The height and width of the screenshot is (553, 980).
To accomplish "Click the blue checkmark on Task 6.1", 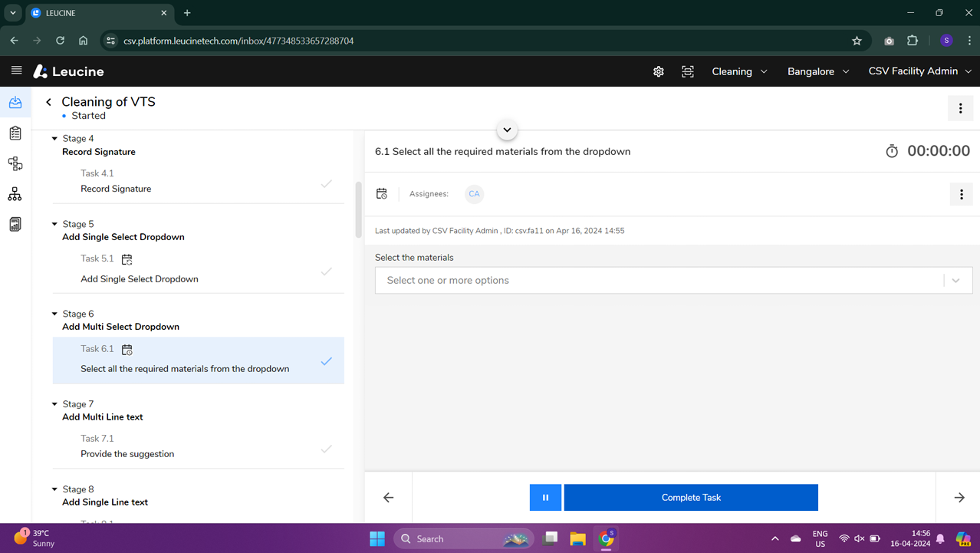I will [327, 360].
